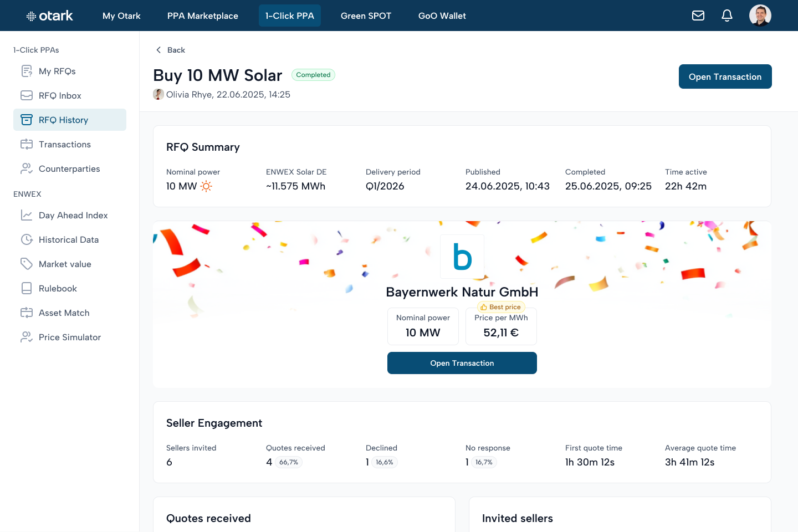Click the solar sun icon beside 10 MW
The image size is (798, 532).
pyautogui.click(x=206, y=186)
